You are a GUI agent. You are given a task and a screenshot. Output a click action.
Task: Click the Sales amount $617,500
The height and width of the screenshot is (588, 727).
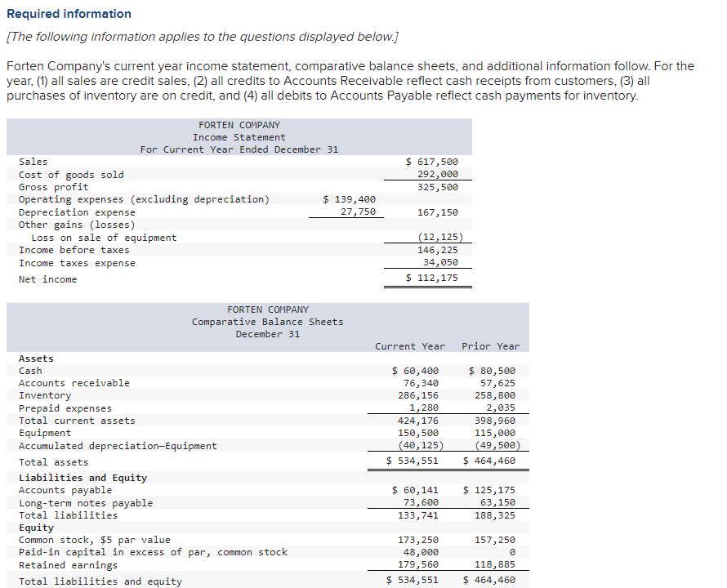pos(431,162)
